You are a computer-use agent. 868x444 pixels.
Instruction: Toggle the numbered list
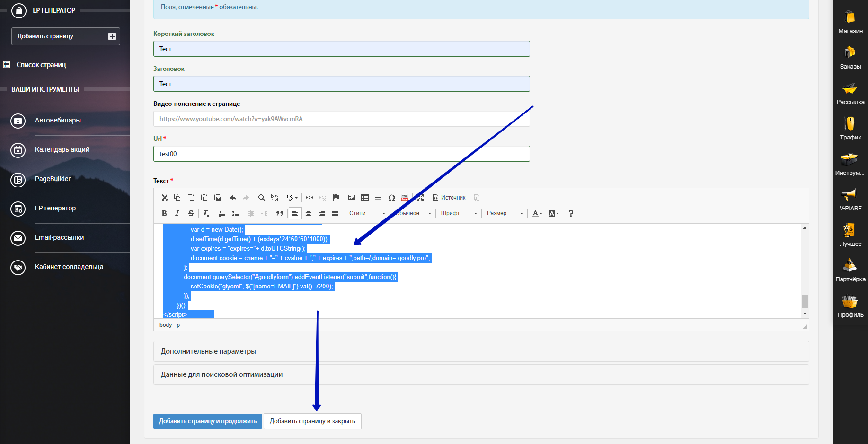coord(222,213)
